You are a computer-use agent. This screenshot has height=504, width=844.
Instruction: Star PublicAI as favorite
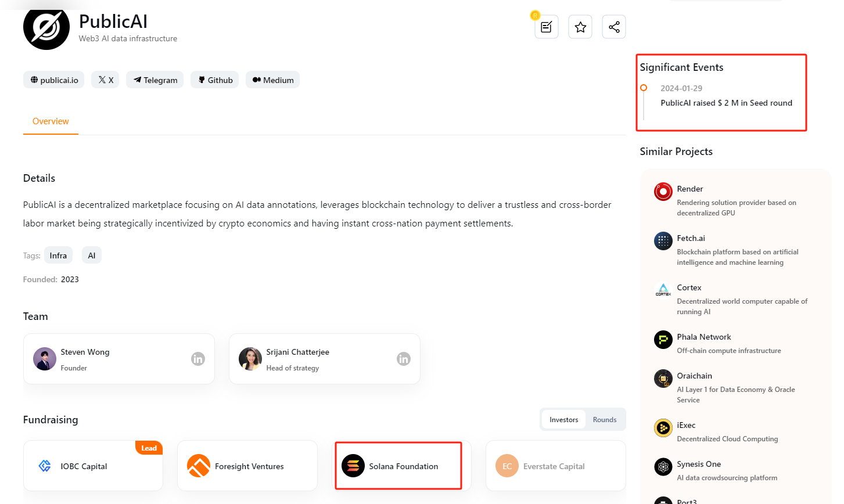click(580, 27)
